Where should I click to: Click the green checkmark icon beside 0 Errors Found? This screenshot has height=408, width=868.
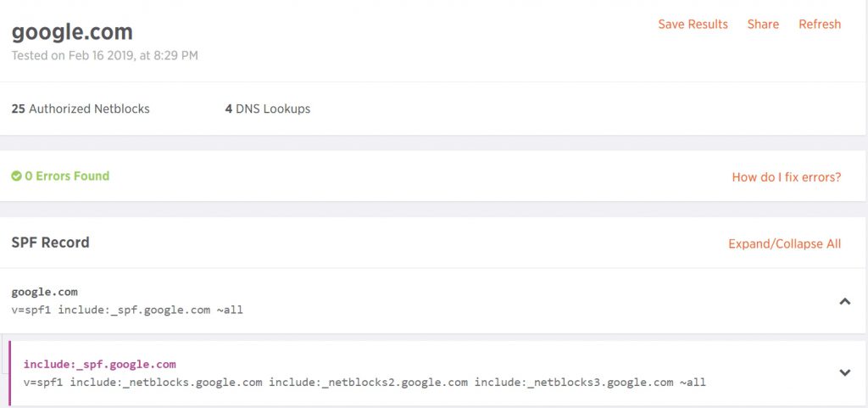(x=17, y=176)
